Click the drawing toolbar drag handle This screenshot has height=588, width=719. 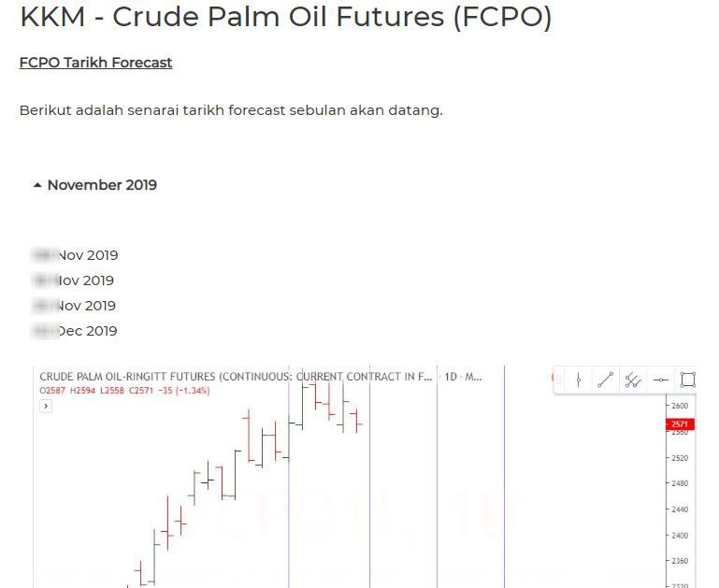tap(558, 380)
